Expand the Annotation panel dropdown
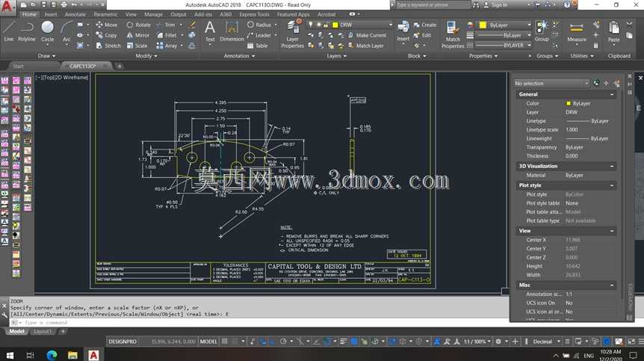The height and width of the screenshot is (361, 644). tap(240, 56)
